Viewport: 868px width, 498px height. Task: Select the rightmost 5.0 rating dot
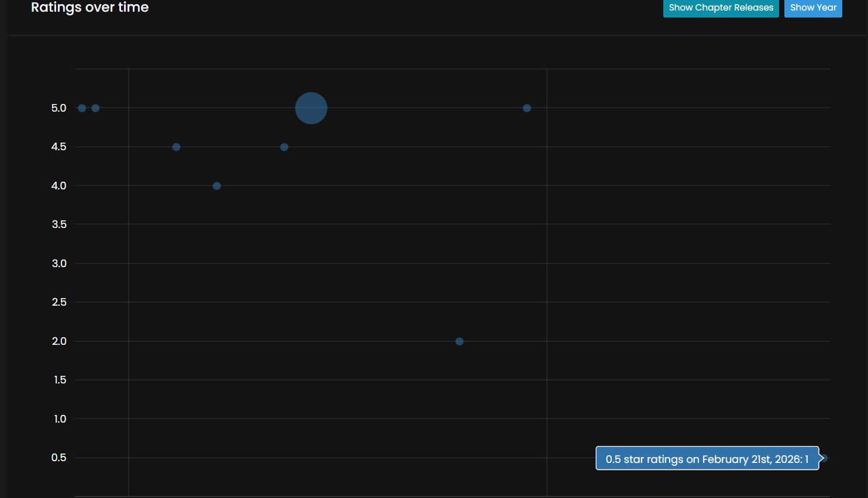pyautogui.click(x=527, y=108)
